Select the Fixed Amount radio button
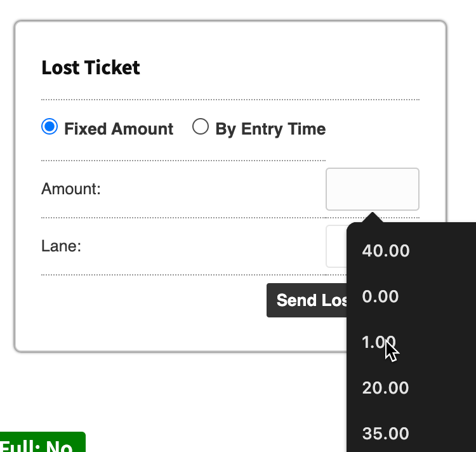This screenshot has height=452, width=476. coord(50,127)
